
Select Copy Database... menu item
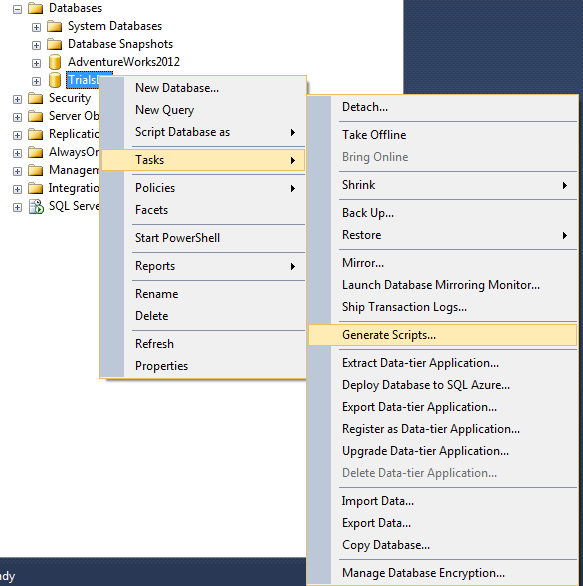442,545
